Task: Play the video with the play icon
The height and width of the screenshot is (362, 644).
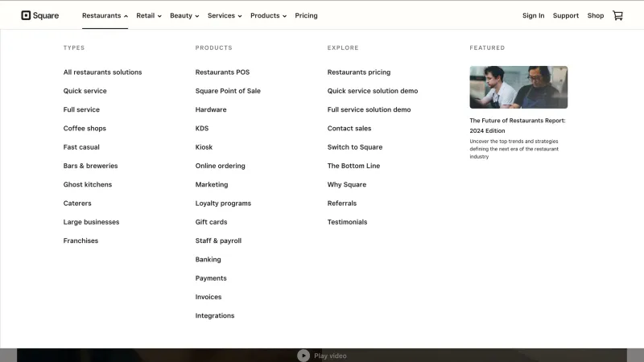Action: [303, 356]
